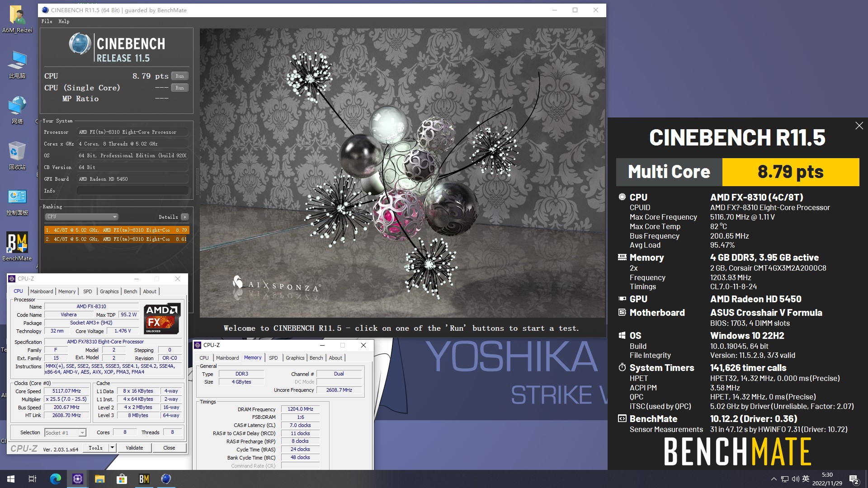This screenshot has height=488, width=868.
Task: Expand the Tools dropdown arrow
Action: click(112, 448)
